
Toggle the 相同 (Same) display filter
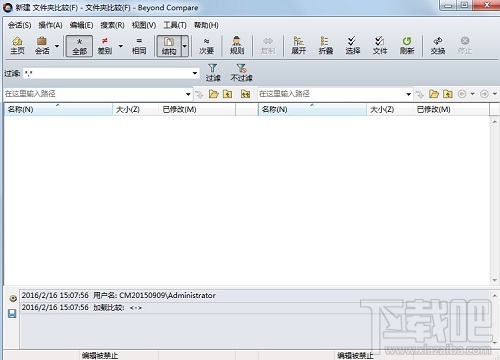[x=139, y=46]
